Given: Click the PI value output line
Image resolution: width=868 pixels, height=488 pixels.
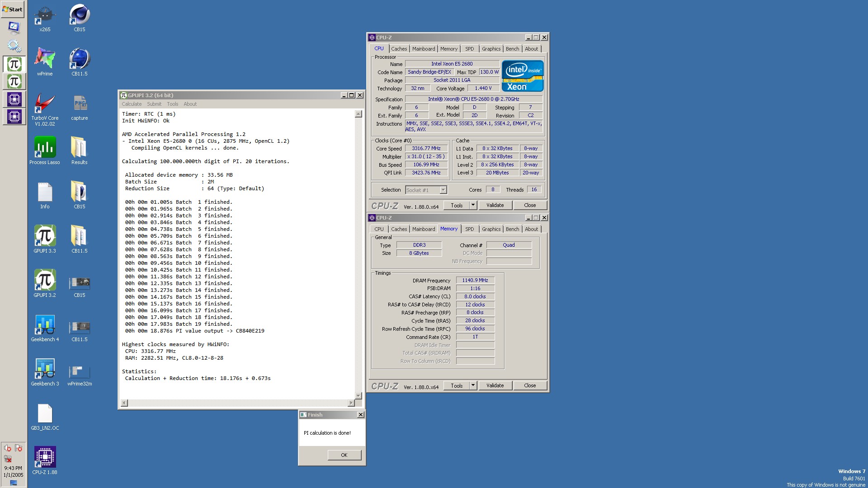Looking at the screenshot, I should point(195,331).
